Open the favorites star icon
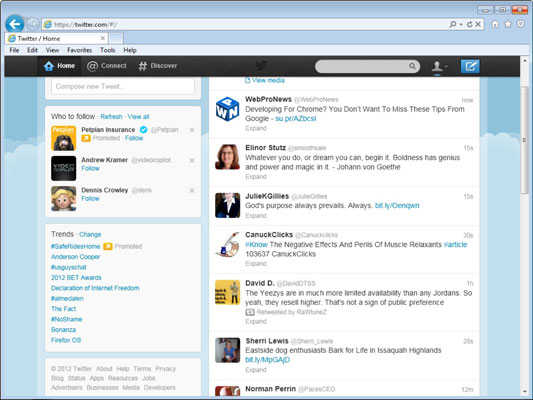Screen dimensions: 533x400 [508, 24]
